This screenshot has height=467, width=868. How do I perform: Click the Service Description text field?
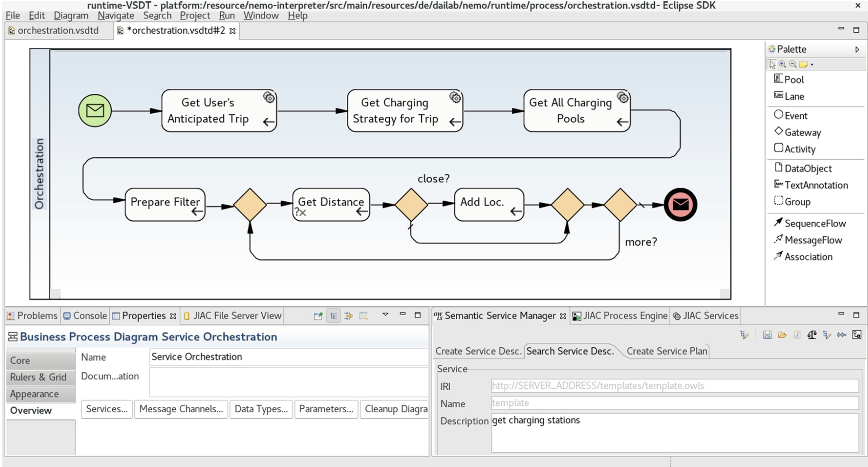(674, 432)
